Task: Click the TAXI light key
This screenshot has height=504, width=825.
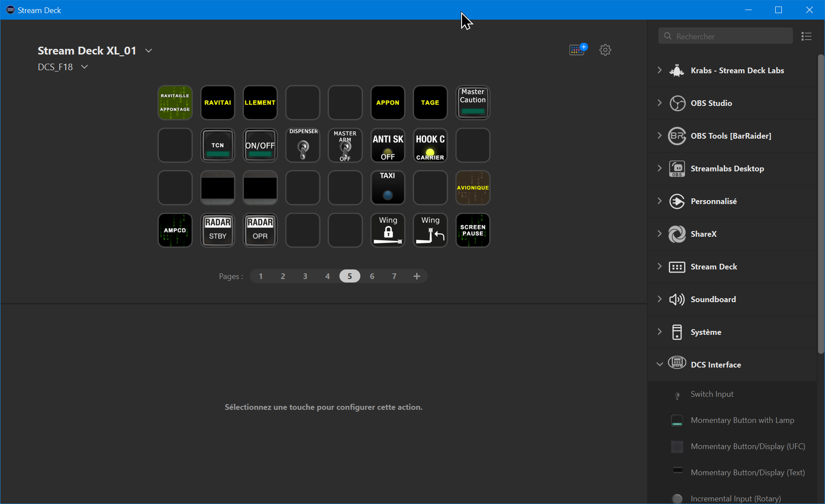Action: pos(387,187)
